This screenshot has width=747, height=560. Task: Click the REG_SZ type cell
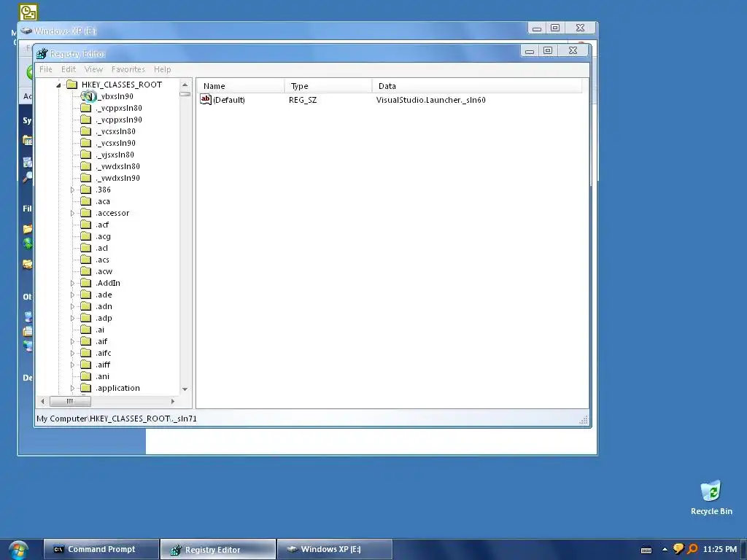point(303,100)
